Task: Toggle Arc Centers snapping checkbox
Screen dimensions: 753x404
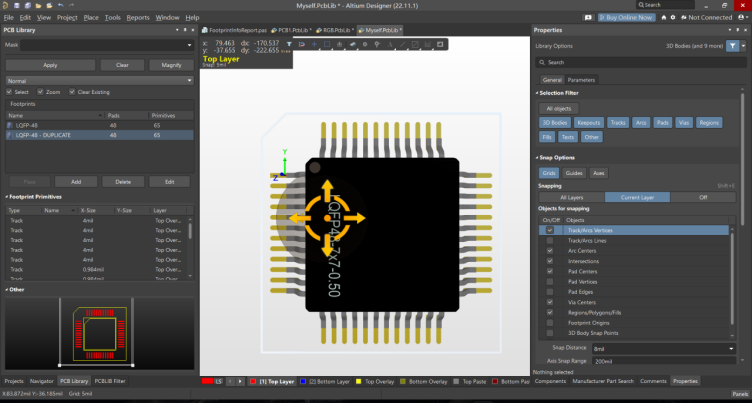Action: point(549,252)
